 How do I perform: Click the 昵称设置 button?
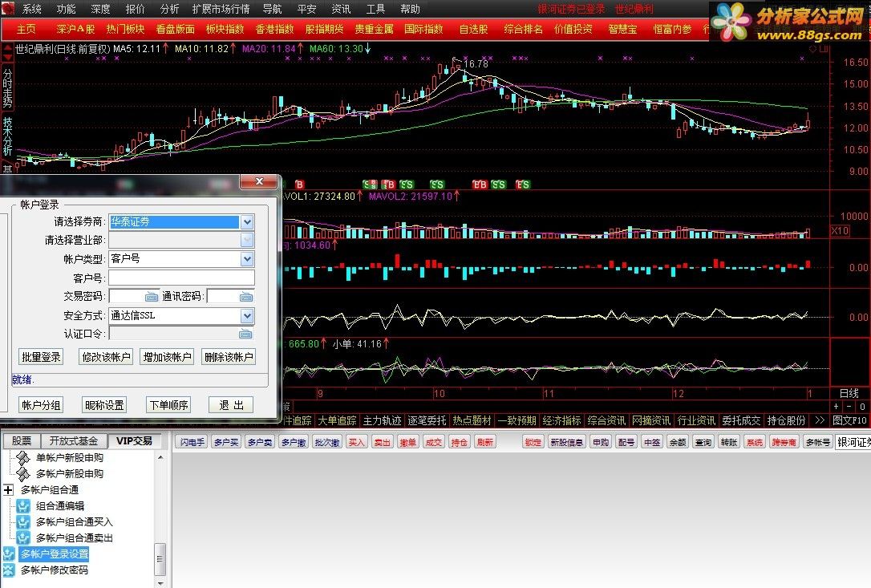tap(104, 405)
